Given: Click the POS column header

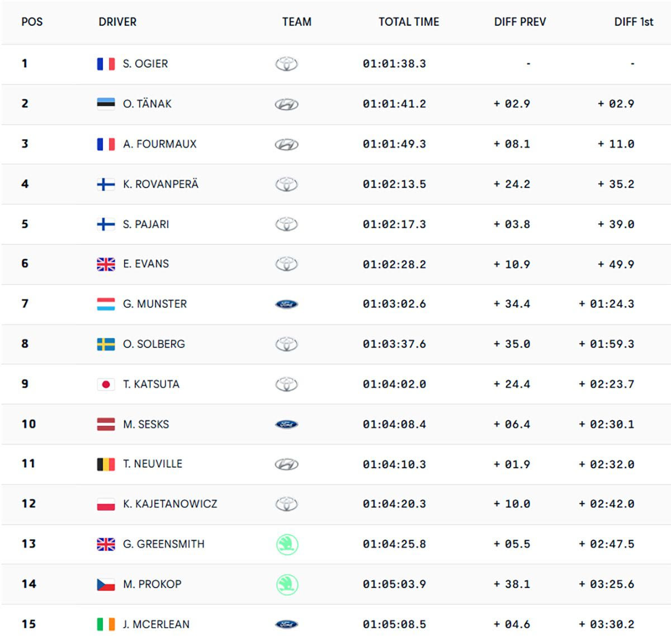Looking at the screenshot, I should click(32, 22).
